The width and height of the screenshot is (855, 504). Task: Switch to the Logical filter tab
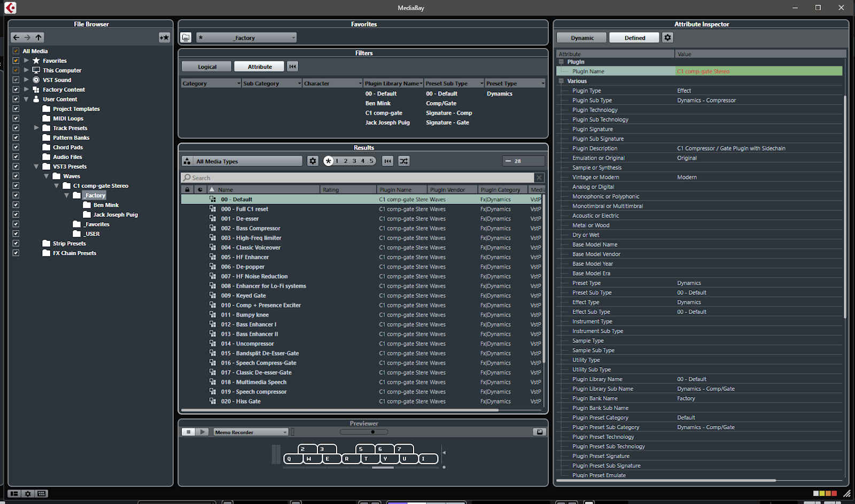(207, 67)
